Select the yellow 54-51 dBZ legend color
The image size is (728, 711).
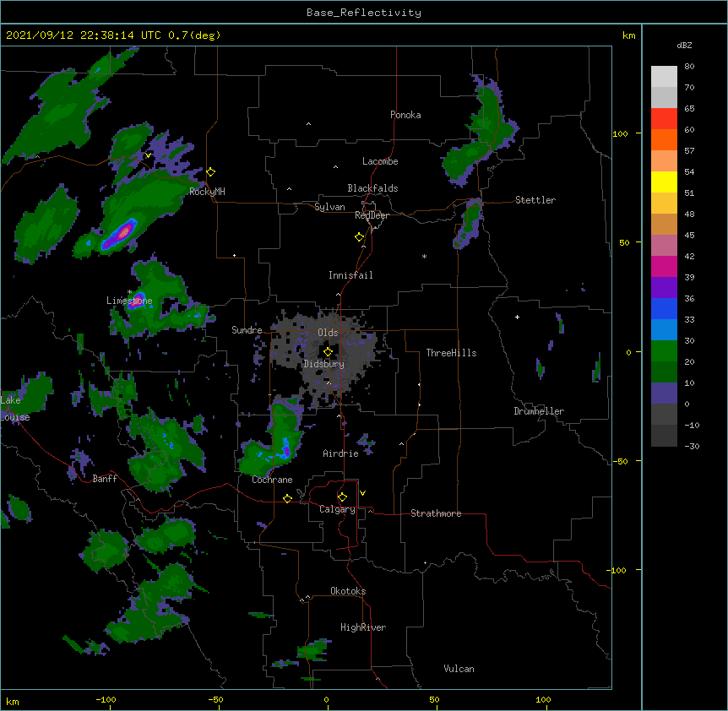click(x=664, y=182)
